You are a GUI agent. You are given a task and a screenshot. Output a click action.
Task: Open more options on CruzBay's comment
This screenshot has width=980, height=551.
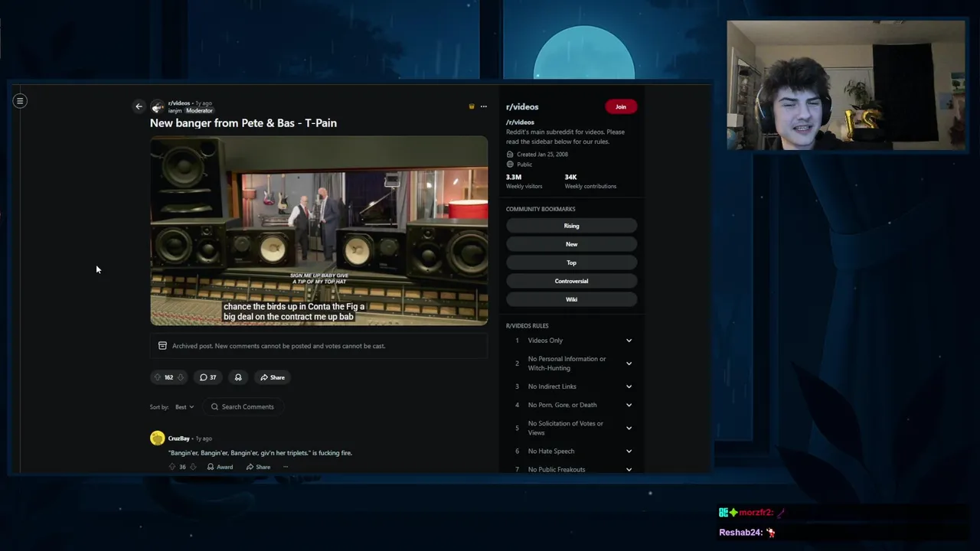click(286, 467)
